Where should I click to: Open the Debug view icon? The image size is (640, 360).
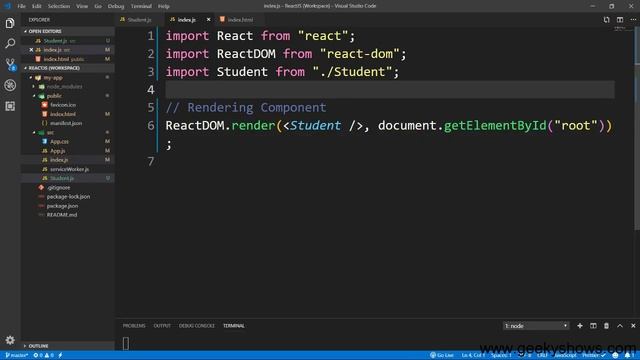pyautogui.click(x=10, y=85)
